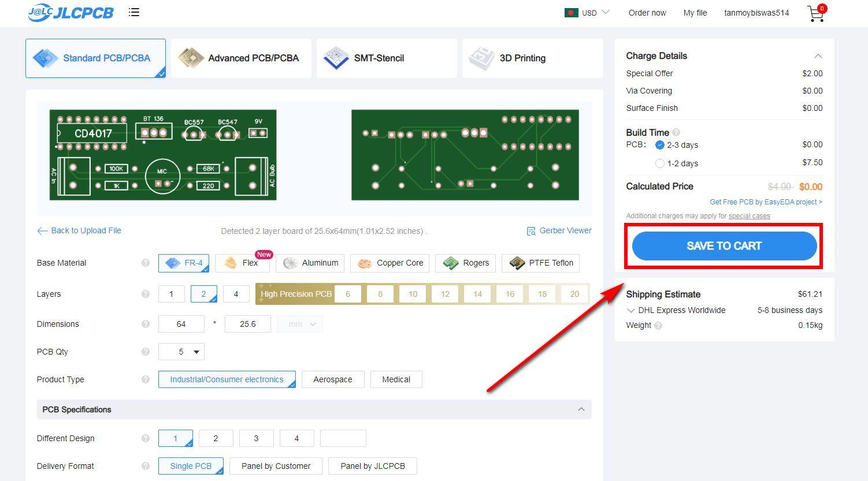Click bottom-side PCB preview thumbnail

click(x=465, y=155)
